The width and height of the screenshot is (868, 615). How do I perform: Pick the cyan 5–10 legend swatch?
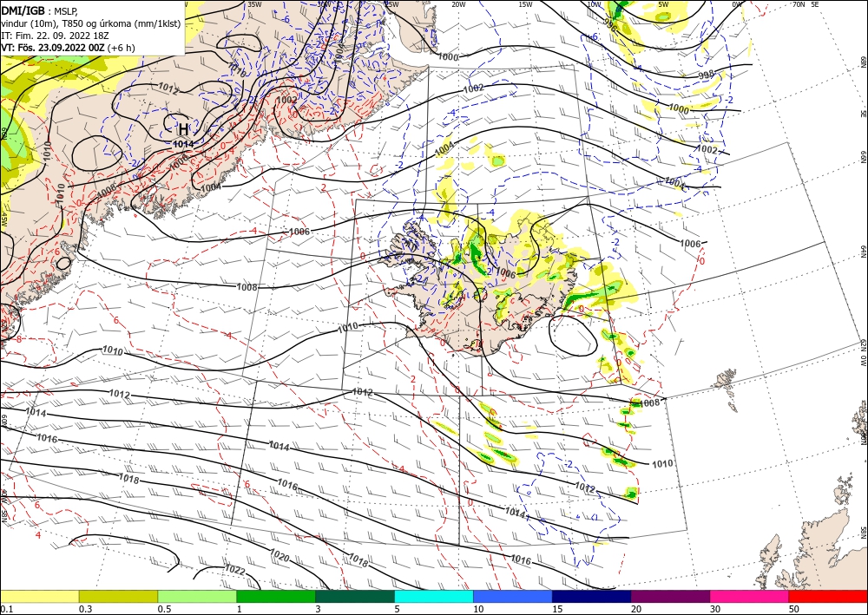(434, 596)
